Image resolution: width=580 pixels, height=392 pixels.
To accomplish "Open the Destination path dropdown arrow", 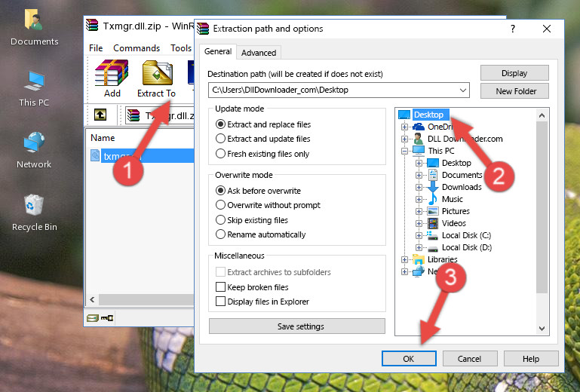I will tap(463, 90).
